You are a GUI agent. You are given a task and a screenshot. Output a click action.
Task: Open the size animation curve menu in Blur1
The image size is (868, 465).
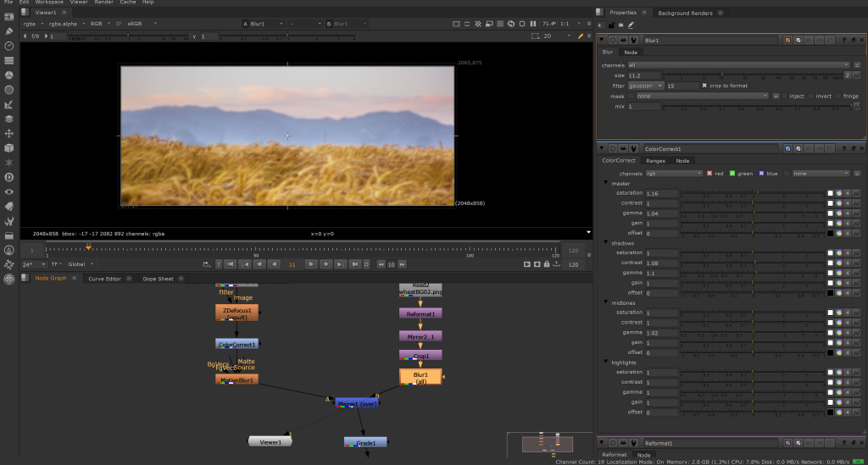pyautogui.click(x=856, y=75)
